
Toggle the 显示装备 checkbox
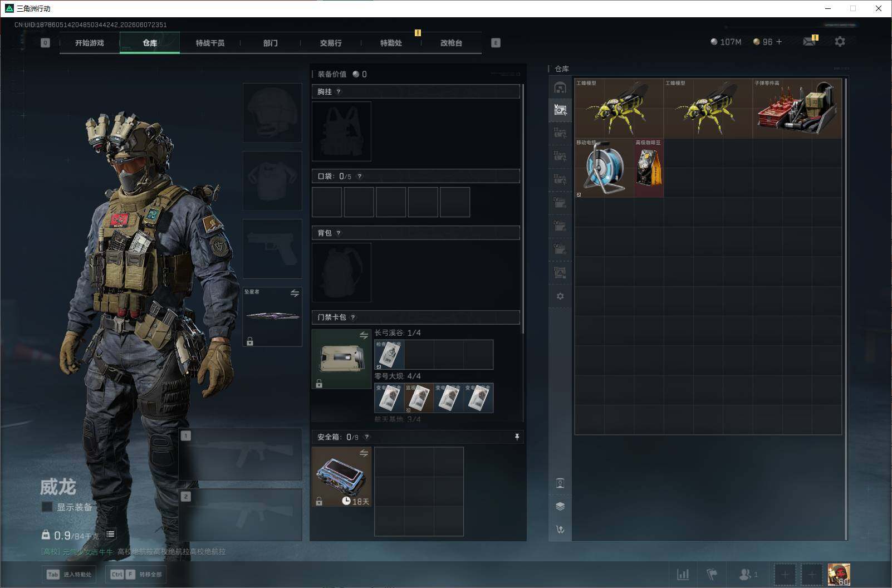point(47,507)
